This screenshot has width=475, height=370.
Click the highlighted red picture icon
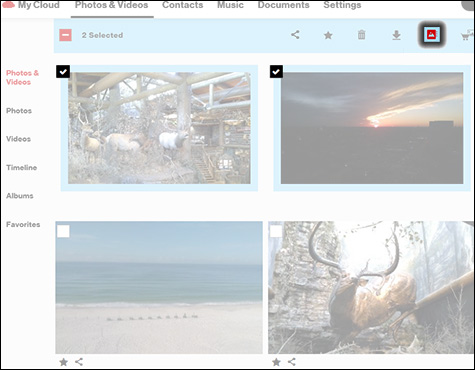tap(431, 35)
